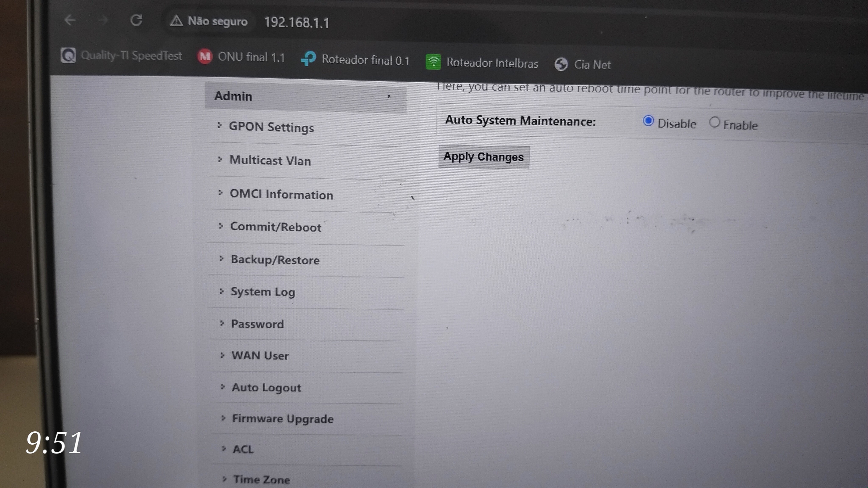
Task: Reload the page with refresh icon
Action: [136, 20]
